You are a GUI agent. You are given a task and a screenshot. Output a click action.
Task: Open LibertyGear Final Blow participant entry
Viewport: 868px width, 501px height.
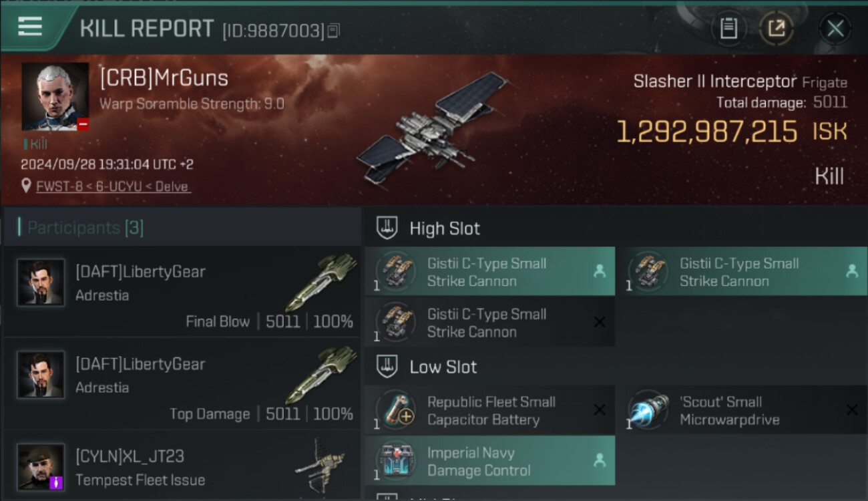pyautogui.click(x=182, y=292)
